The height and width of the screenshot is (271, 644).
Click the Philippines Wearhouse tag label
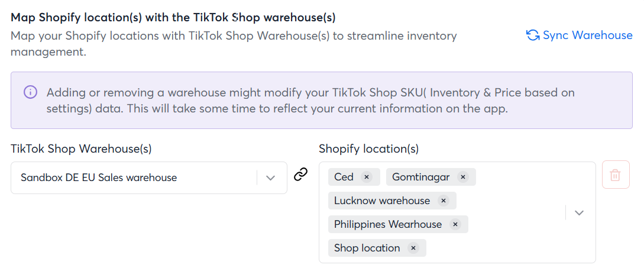pyautogui.click(x=387, y=224)
